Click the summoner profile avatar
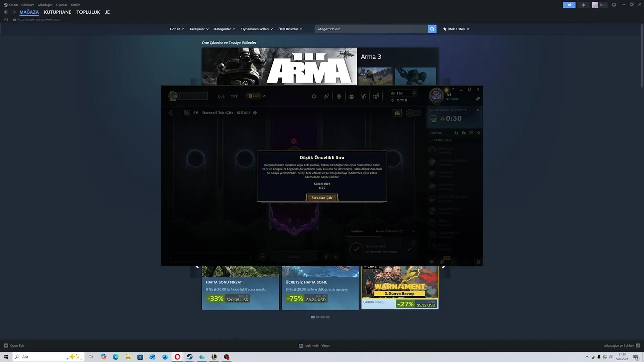Screen dimensions: 644x362 [x=436, y=96]
